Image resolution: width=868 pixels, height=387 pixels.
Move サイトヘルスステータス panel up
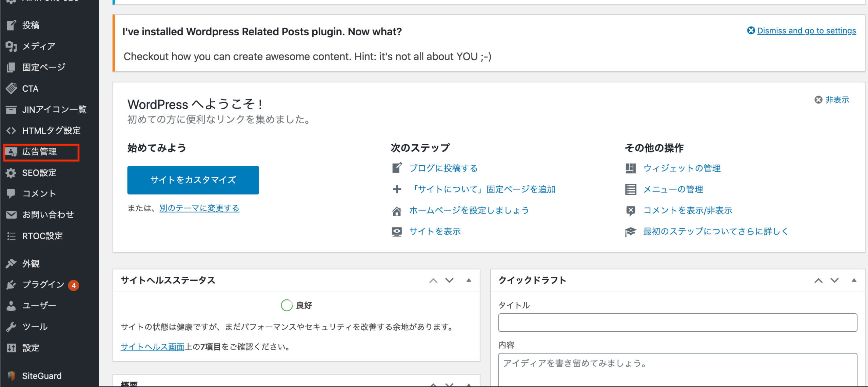(x=433, y=280)
